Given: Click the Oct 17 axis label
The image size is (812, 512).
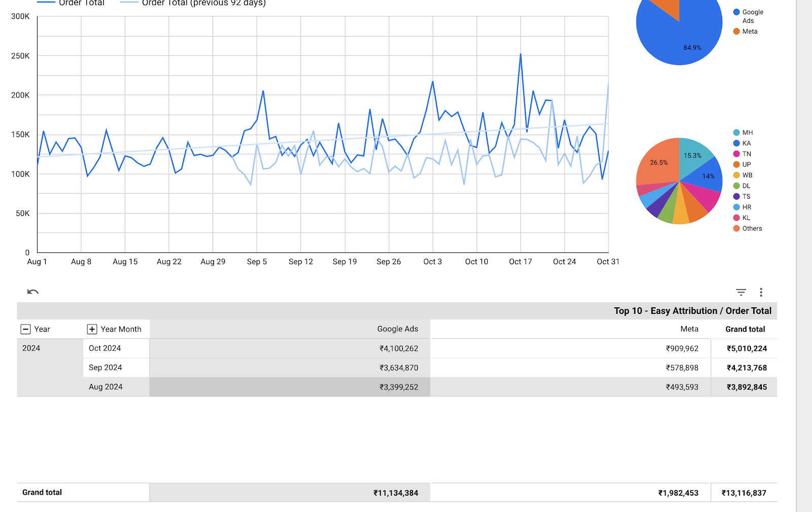Looking at the screenshot, I should [520, 262].
